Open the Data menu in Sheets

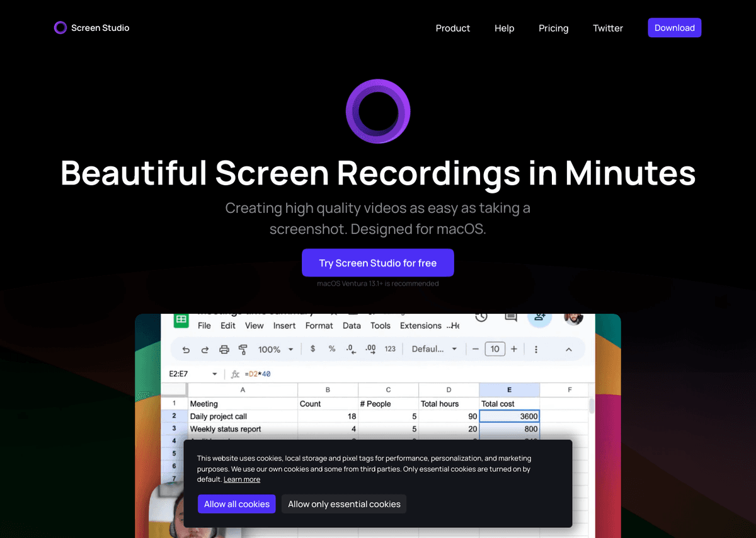(x=352, y=326)
